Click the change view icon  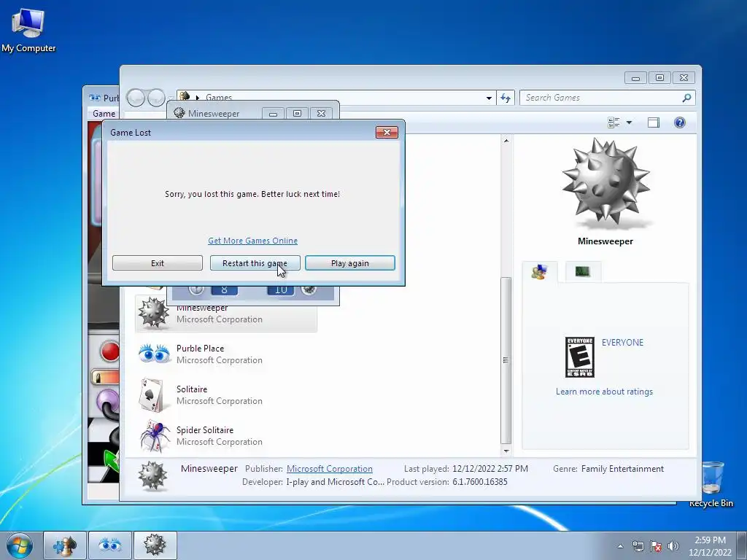[614, 122]
